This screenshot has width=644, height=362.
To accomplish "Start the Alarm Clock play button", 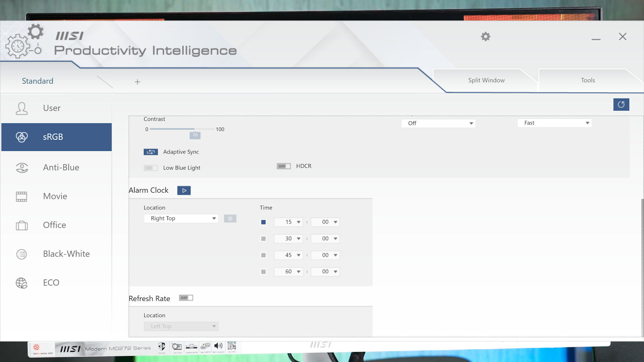I will point(184,190).
